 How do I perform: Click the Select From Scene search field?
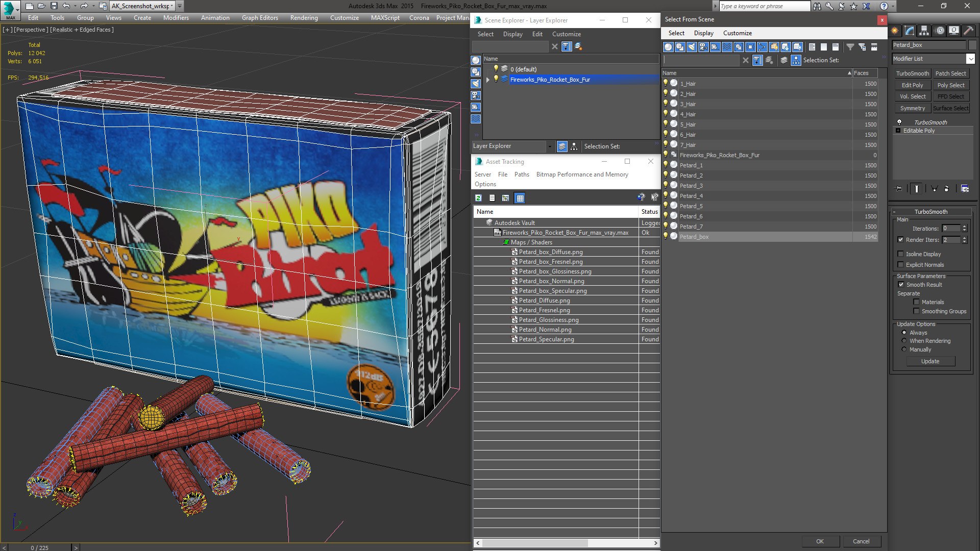701,60
